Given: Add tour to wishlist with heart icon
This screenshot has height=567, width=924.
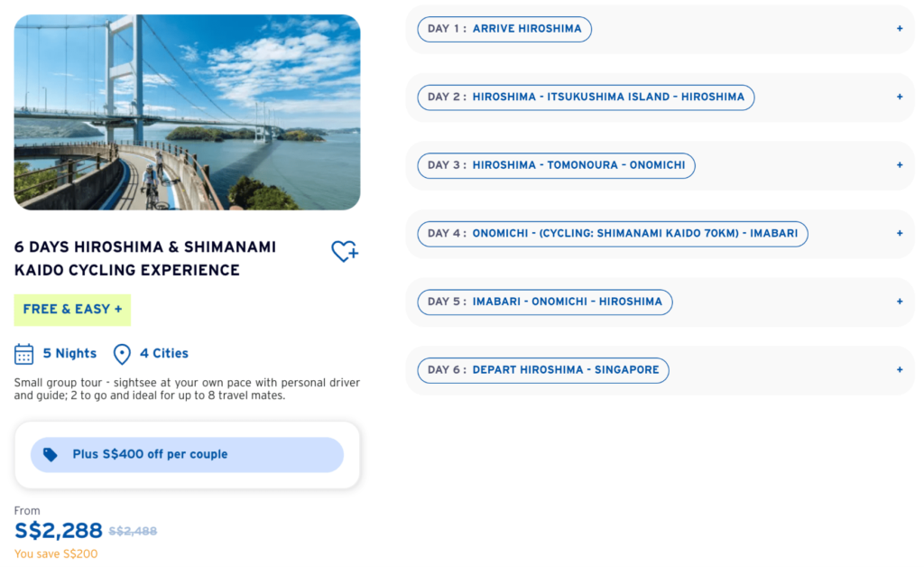Looking at the screenshot, I should [x=345, y=252].
